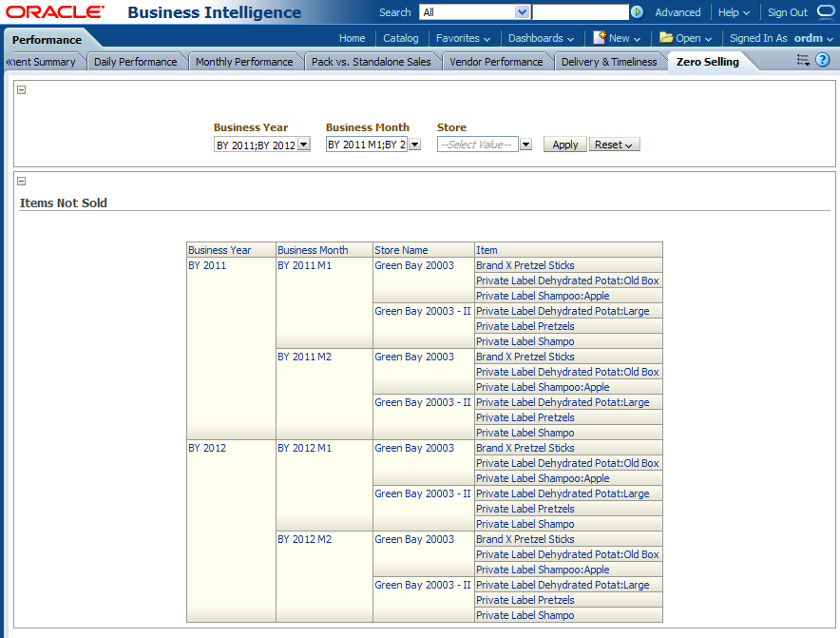The height and width of the screenshot is (638, 840).
Task: Click the blue help question mark icon
Action: [823, 60]
